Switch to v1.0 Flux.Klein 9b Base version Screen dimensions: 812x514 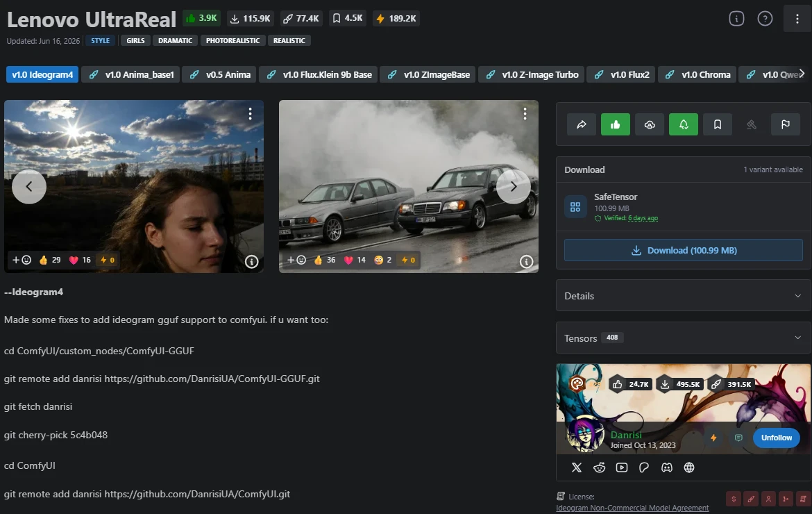pyautogui.click(x=319, y=74)
